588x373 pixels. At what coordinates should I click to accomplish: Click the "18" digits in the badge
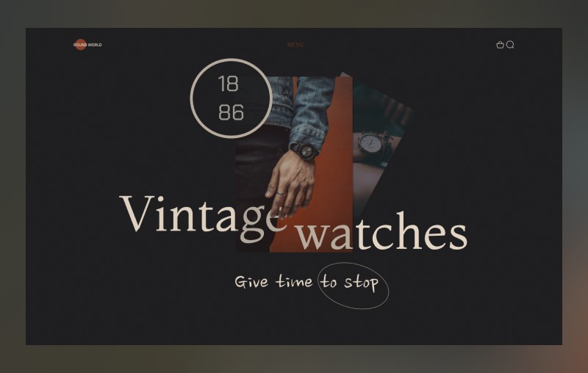pyautogui.click(x=228, y=84)
